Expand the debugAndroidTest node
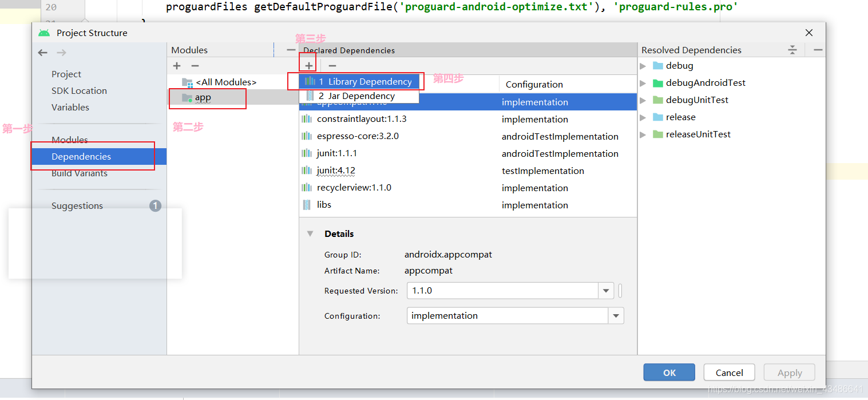This screenshot has width=868, height=400. [643, 83]
